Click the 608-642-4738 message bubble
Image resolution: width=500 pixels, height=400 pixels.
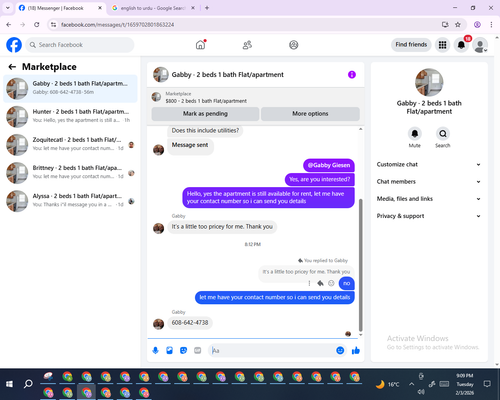(190, 323)
